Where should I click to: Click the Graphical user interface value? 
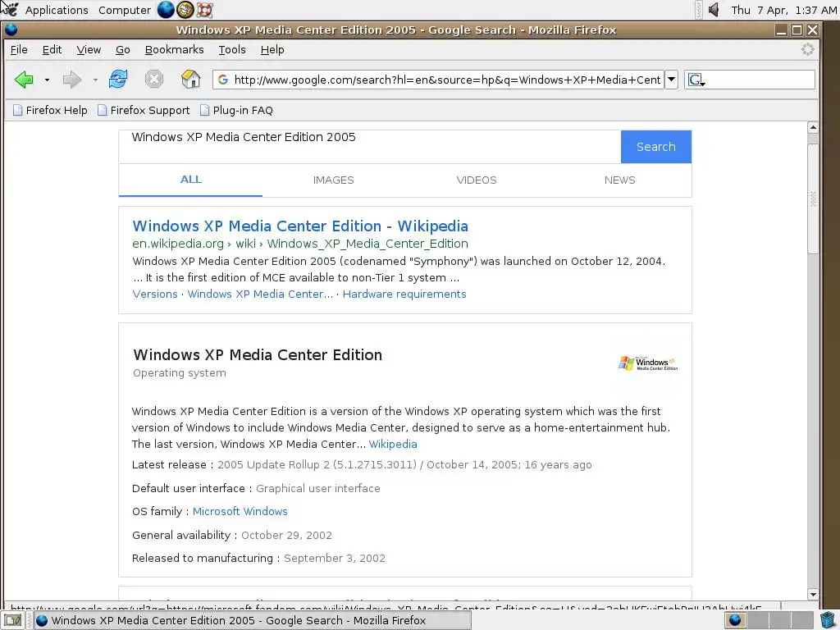318,489
